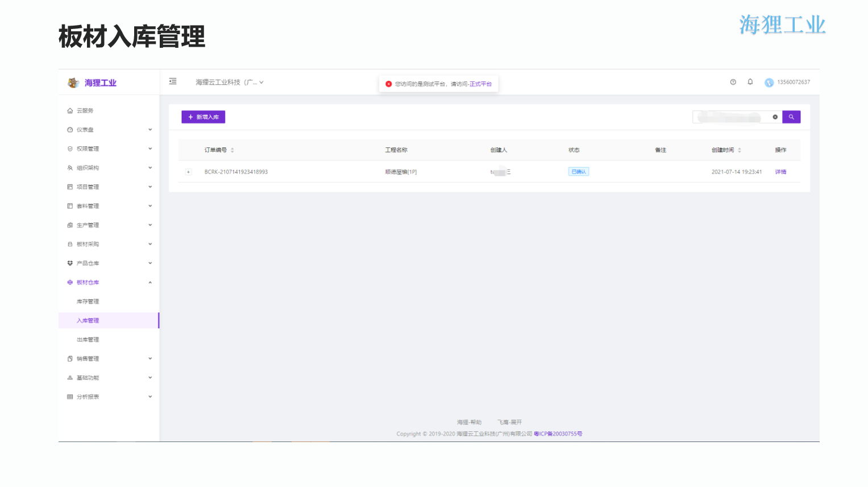Click the factory icon next to 生产管理
Viewport: 868px width, 487px height.
tap(70, 225)
